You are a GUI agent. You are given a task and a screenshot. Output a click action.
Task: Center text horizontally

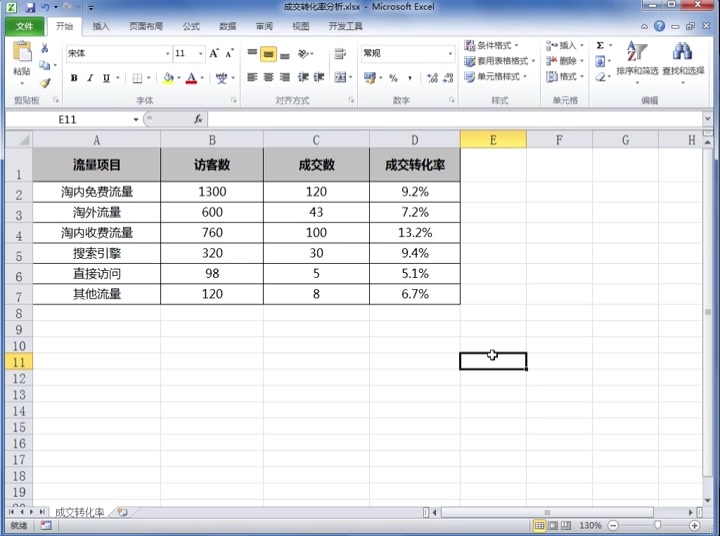pyautogui.click(x=268, y=77)
